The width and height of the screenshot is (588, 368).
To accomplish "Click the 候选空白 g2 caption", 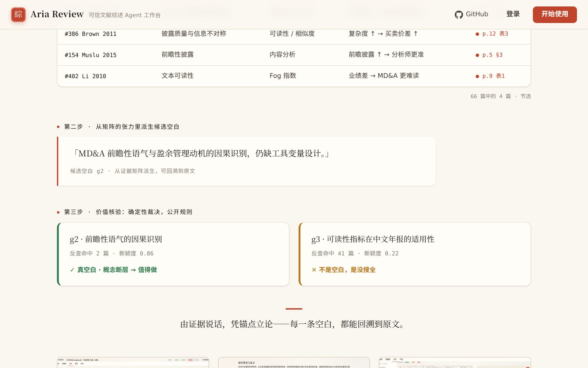I will 133,171.
